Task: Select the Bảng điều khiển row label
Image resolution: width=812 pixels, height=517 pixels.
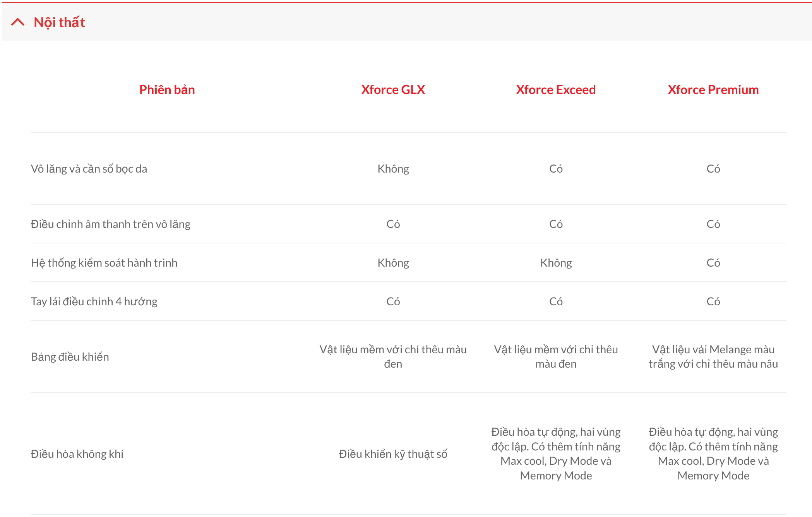Action: point(70,357)
